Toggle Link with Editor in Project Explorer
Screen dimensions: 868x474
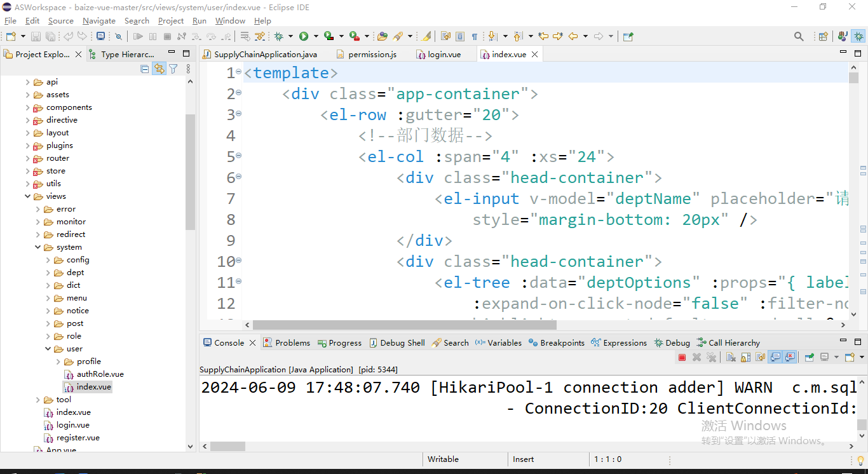click(x=159, y=69)
